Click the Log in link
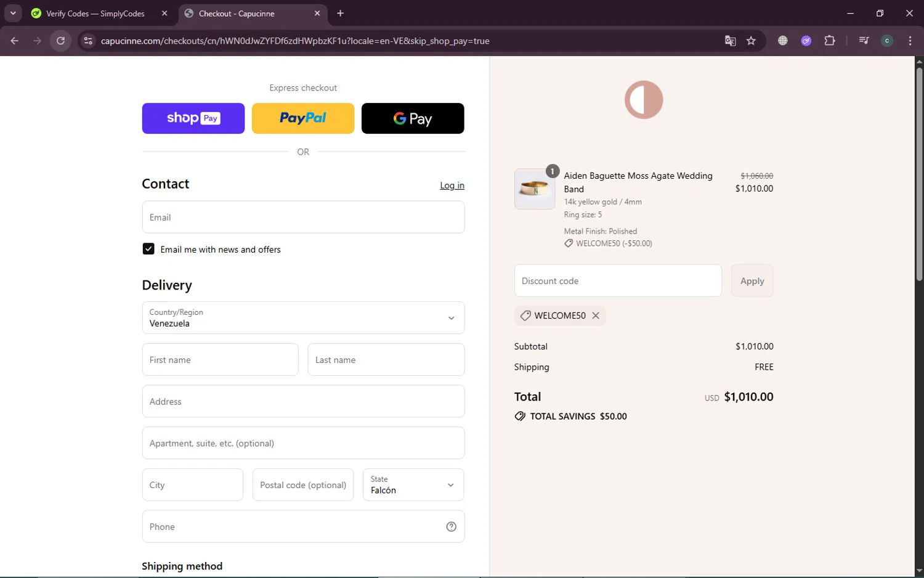 452,185
